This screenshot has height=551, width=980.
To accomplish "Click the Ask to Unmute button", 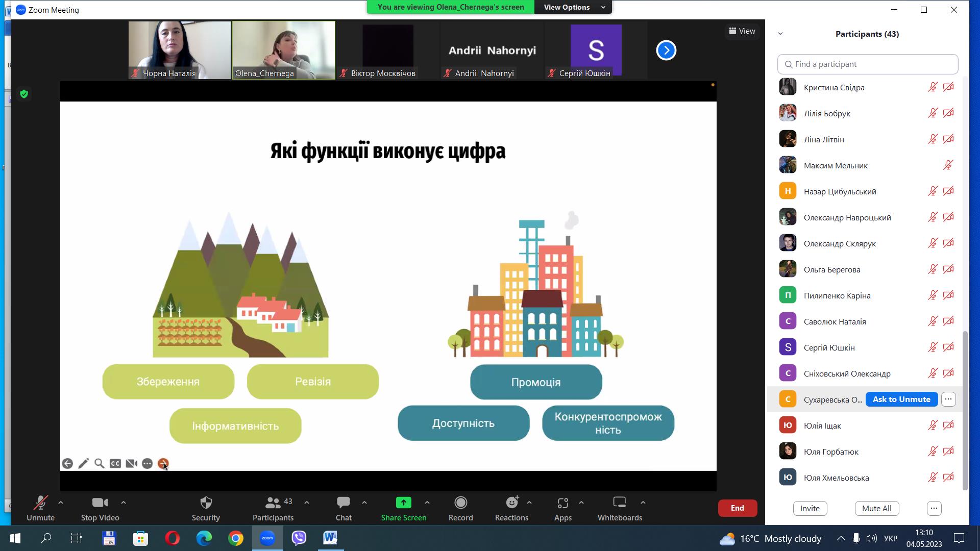I will pyautogui.click(x=901, y=399).
